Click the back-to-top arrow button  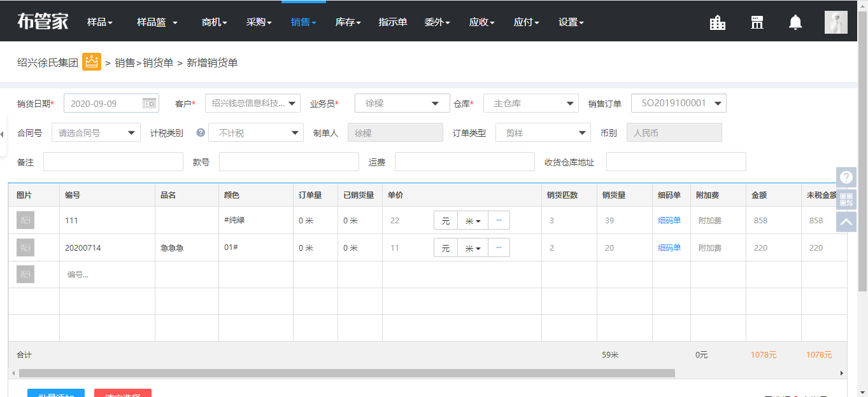click(x=846, y=222)
